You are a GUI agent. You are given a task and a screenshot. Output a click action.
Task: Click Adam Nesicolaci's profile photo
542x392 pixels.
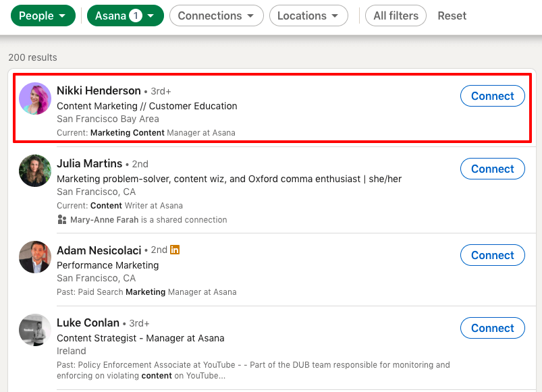(34, 257)
